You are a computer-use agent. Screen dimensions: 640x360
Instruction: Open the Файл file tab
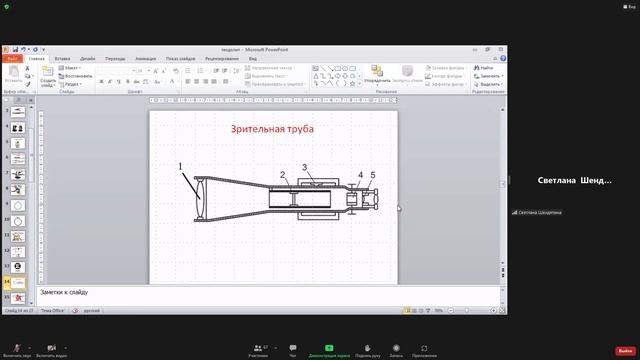[12, 59]
